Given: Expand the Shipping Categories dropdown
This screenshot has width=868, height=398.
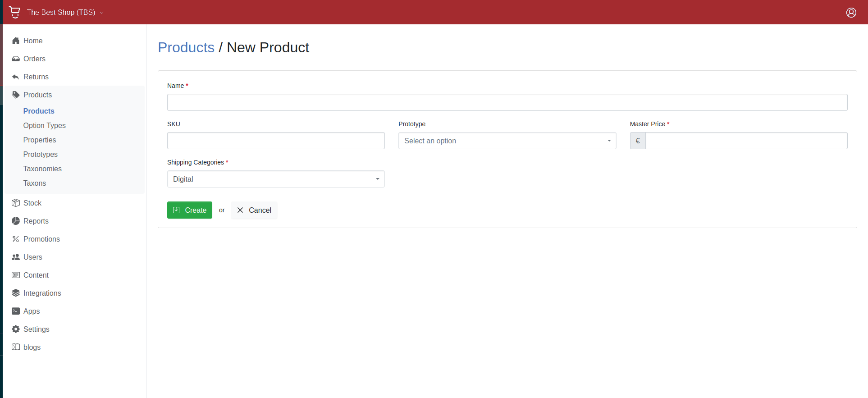Looking at the screenshot, I should 275,179.
